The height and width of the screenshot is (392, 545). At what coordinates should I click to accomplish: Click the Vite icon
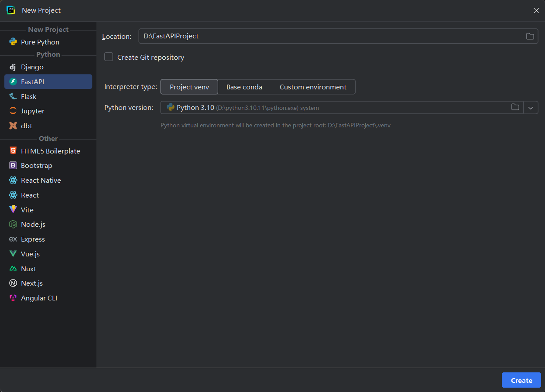[x=13, y=209]
